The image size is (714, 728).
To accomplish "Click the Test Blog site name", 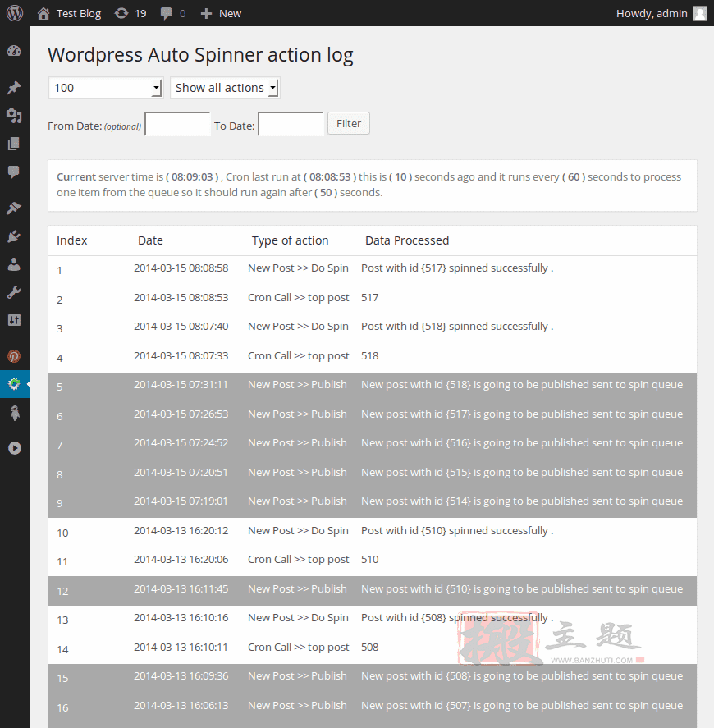I will click(79, 13).
